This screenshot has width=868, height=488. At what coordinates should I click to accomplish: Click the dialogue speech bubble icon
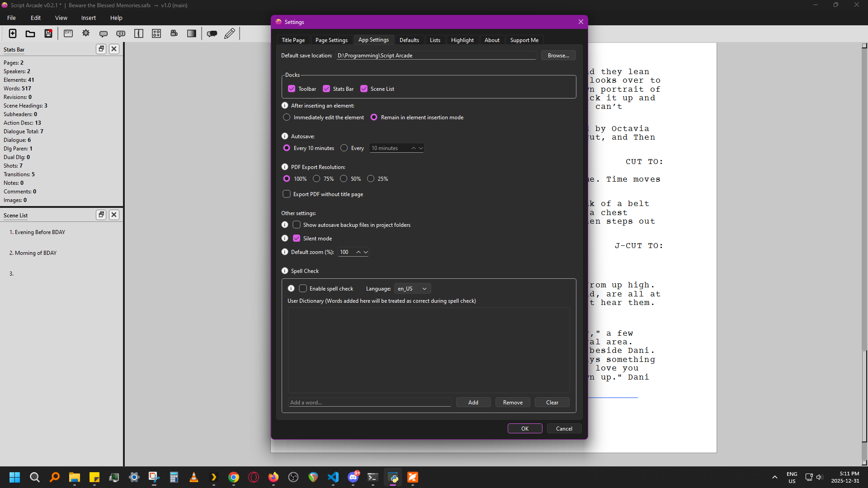[x=104, y=33]
